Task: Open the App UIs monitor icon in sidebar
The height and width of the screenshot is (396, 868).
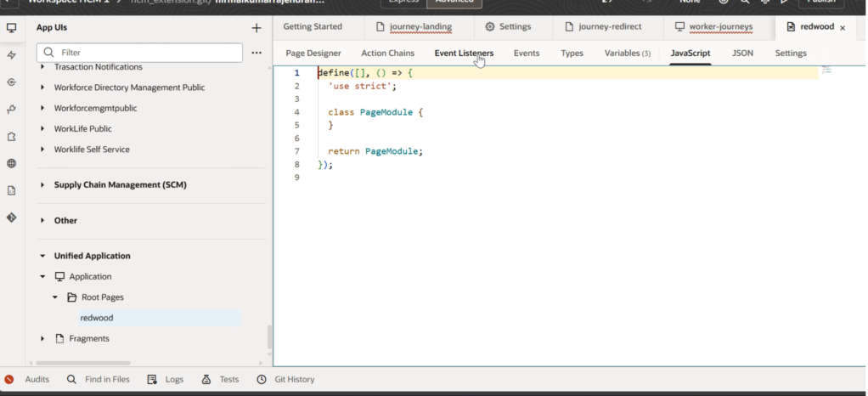Action: (x=11, y=27)
